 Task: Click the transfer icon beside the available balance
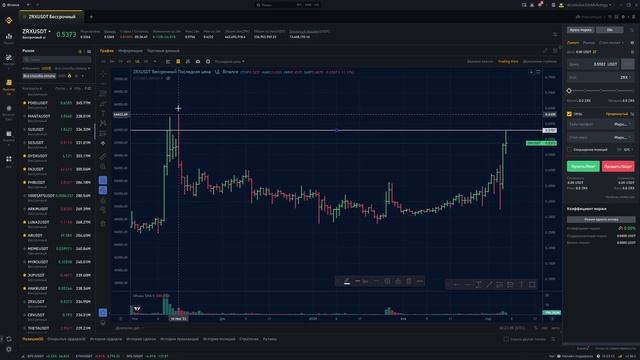[x=594, y=52]
